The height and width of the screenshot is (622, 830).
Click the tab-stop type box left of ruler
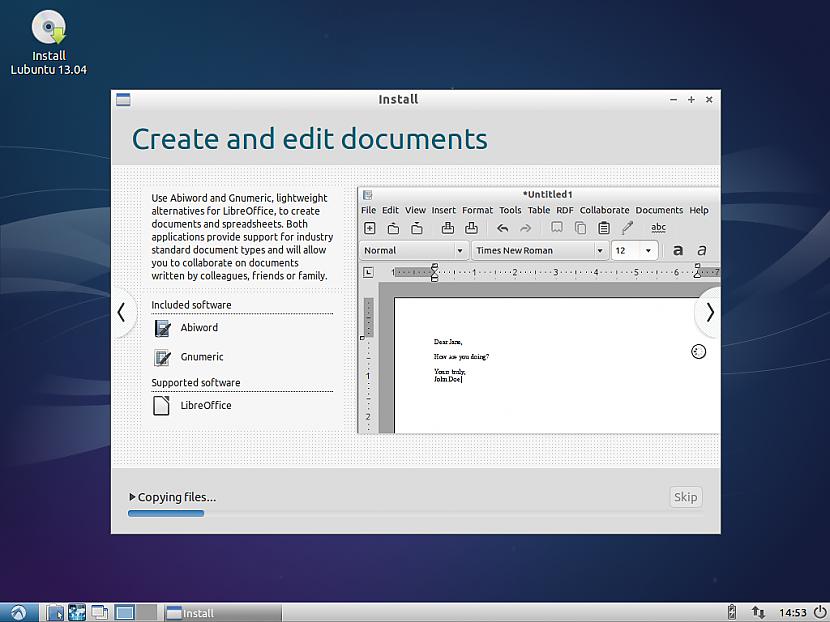(368, 273)
